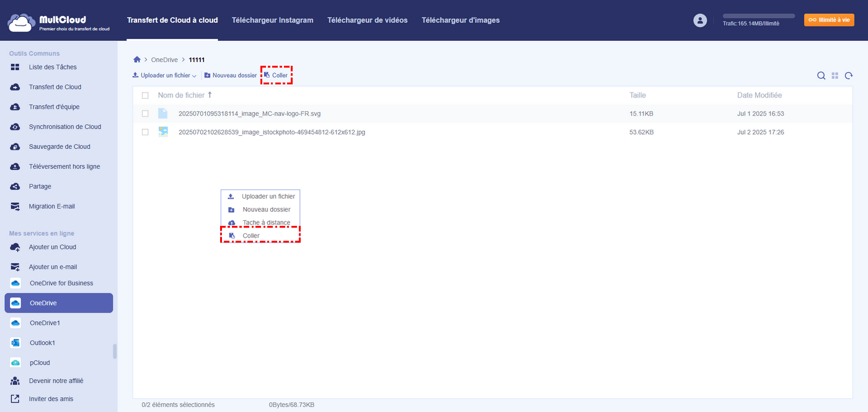Click the JPG image file thumbnail icon
Viewport: 868px width, 412px height.
tap(163, 132)
